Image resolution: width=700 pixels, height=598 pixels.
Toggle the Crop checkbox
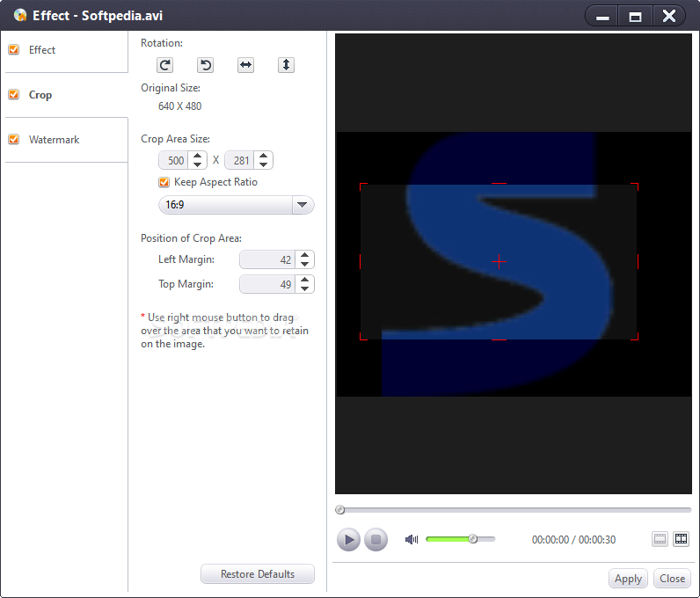coord(14,95)
